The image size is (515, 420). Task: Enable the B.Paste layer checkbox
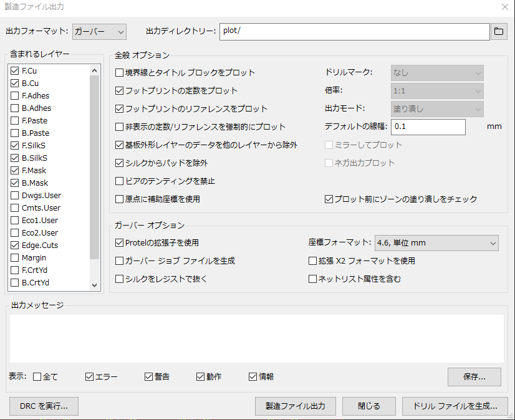(x=14, y=133)
